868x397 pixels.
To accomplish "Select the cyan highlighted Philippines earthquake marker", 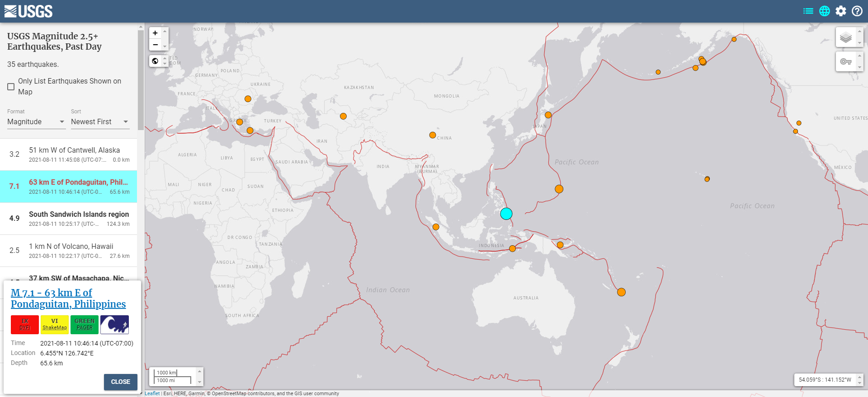I will (x=506, y=214).
